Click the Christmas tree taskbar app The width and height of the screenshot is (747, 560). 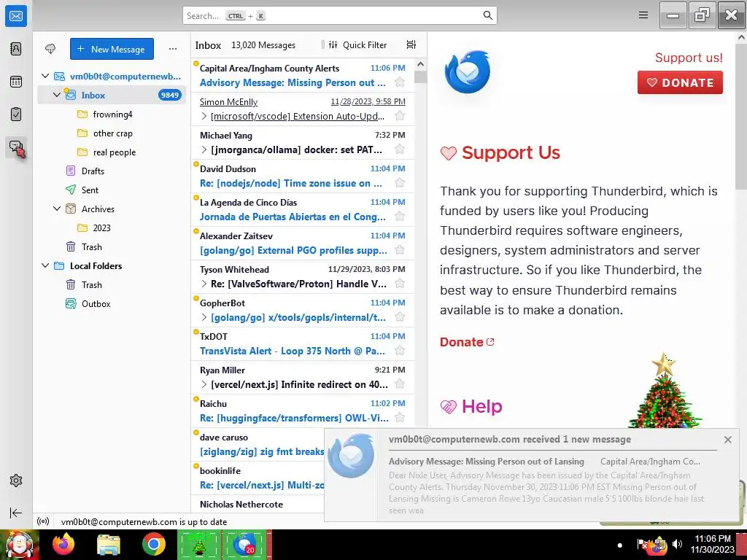click(x=199, y=544)
